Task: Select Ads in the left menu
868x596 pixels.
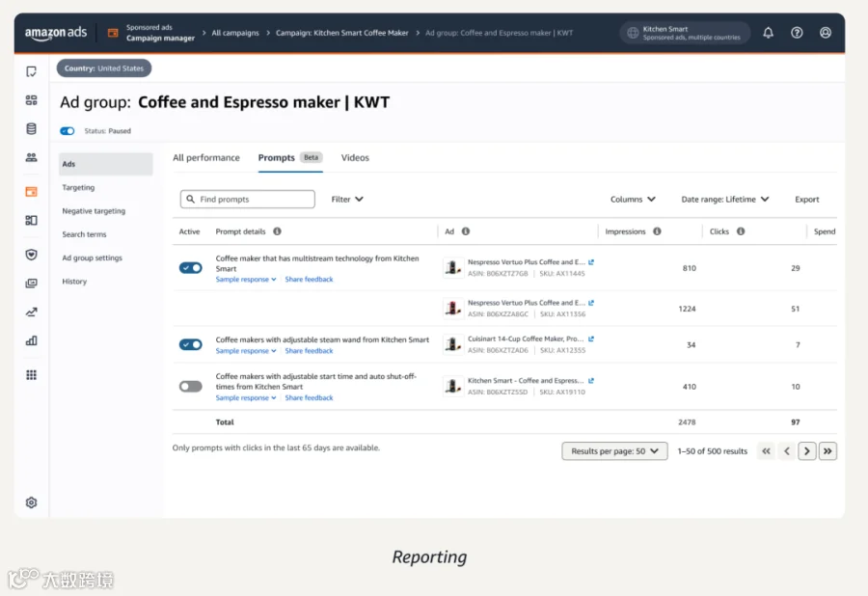Action: click(x=105, y=164)
